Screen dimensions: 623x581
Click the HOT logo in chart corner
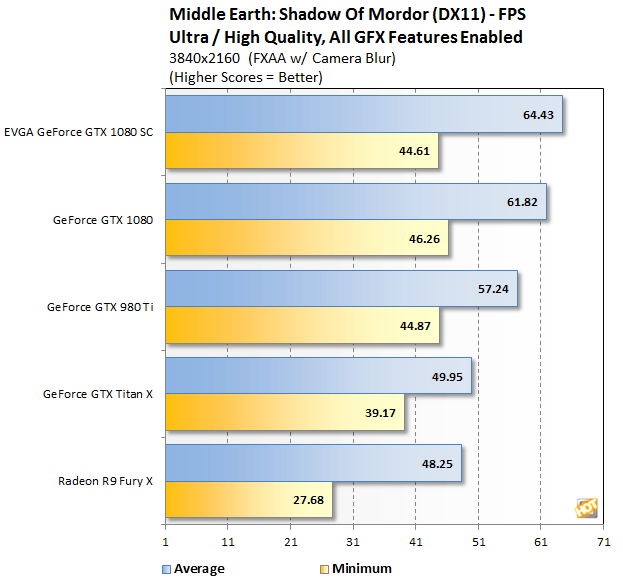586,507
